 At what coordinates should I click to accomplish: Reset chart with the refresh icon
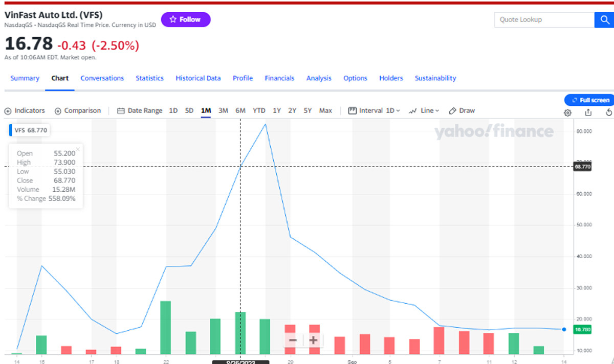click(x=609, y=112)
